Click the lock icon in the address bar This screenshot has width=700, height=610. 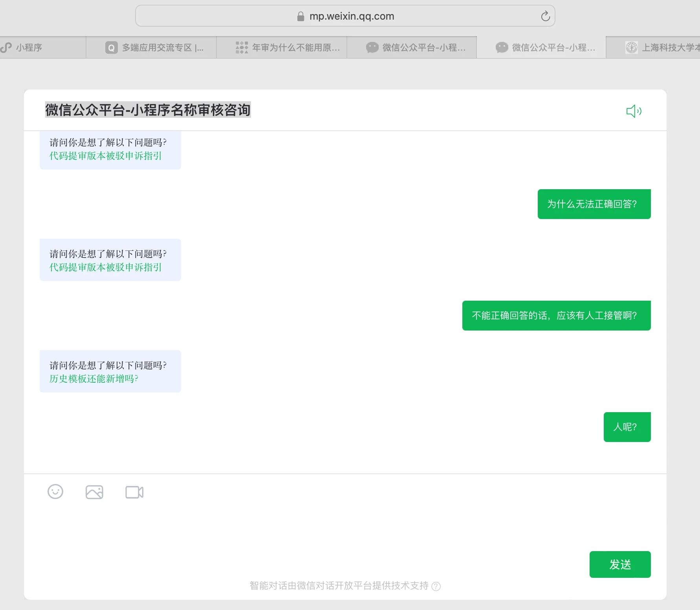tap(301, 16)
